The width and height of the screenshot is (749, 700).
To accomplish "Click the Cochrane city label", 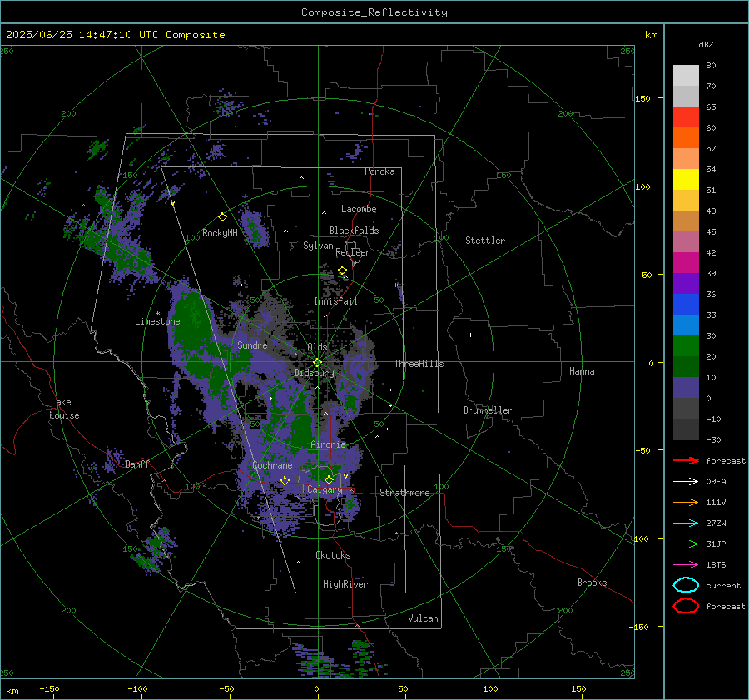I will tap(272, 465).
